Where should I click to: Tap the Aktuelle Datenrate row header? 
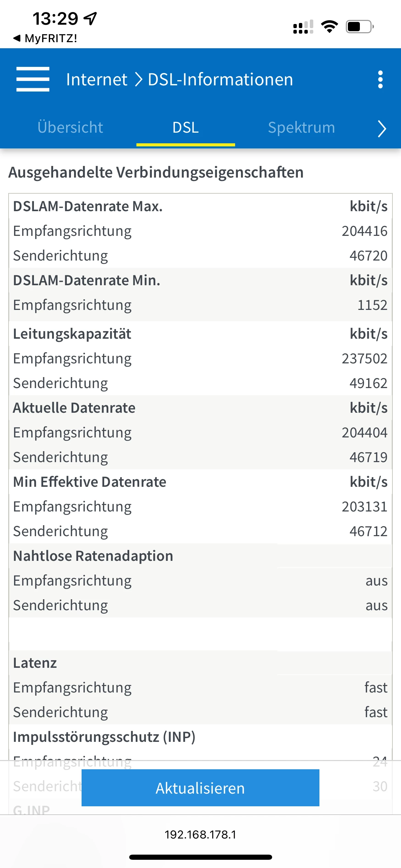74,408
